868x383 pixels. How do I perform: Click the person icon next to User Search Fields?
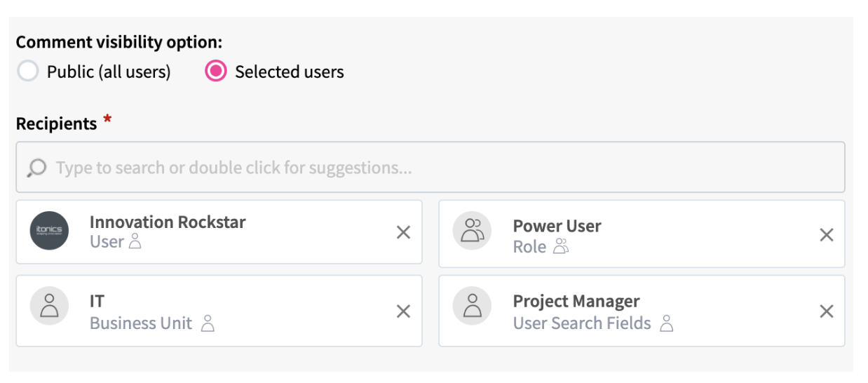click(667, 323)
